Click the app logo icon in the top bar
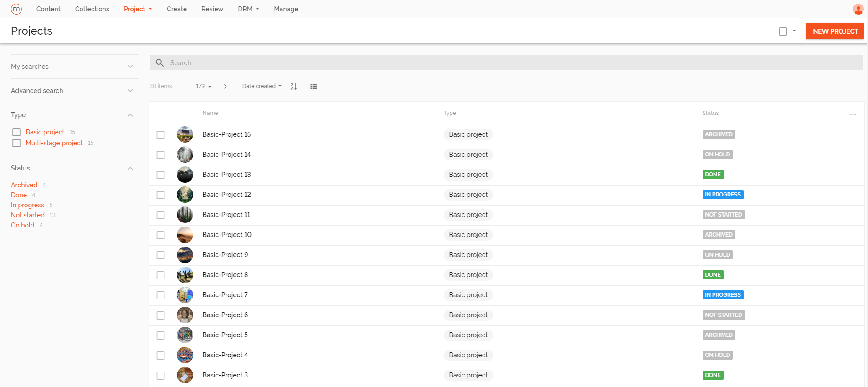868x387 pixels. (16, 9)
